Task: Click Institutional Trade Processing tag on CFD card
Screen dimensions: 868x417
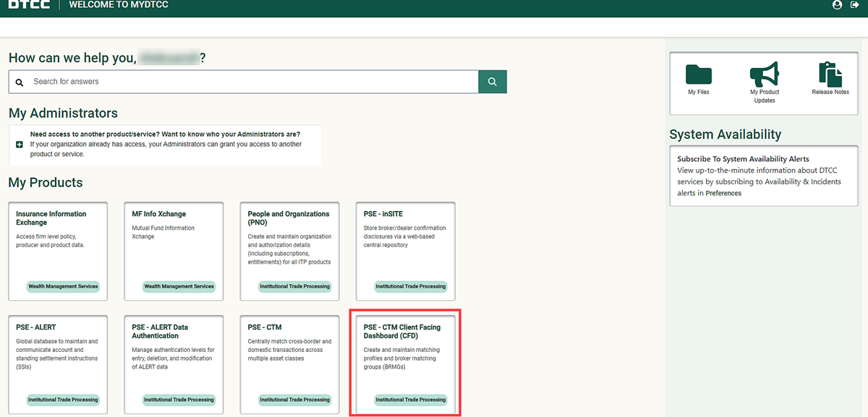Action: [x=411, y=400]
